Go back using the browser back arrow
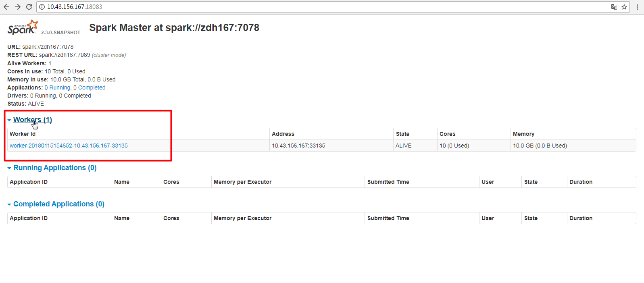 coord(6,7)
